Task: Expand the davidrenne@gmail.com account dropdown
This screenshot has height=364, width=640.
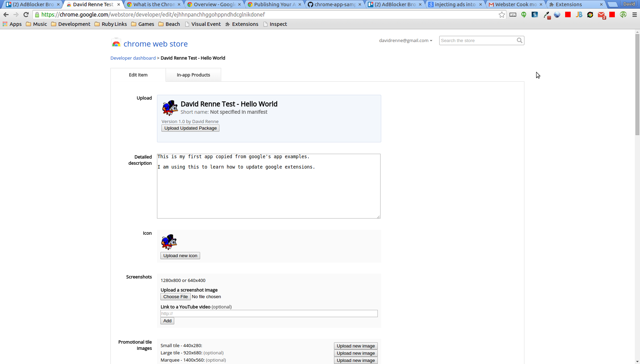Action: [x=405, y=40]
